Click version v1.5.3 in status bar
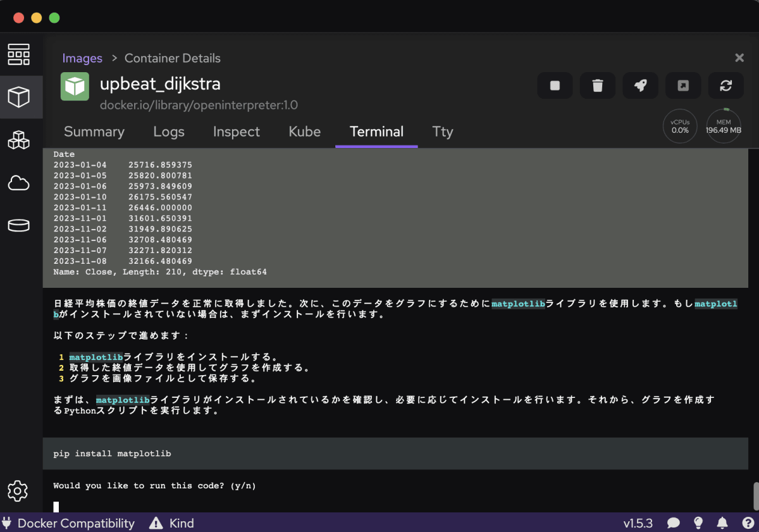 (x=638, y=523)
